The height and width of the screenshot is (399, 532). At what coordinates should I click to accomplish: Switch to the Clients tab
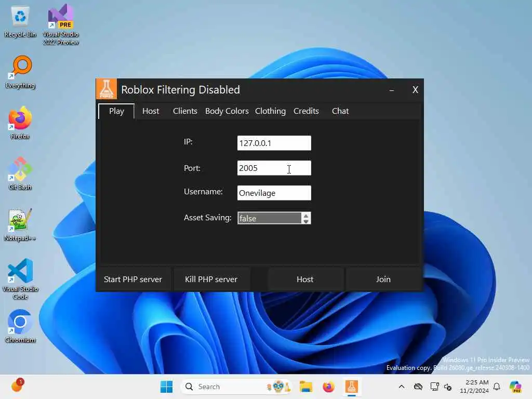pyautogui.click(x=185, y=111)
